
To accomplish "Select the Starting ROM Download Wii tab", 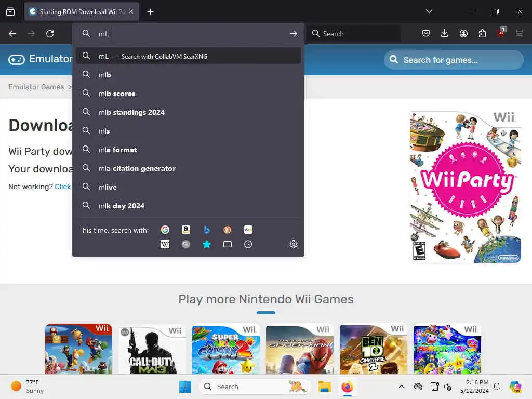I will 82,11.
